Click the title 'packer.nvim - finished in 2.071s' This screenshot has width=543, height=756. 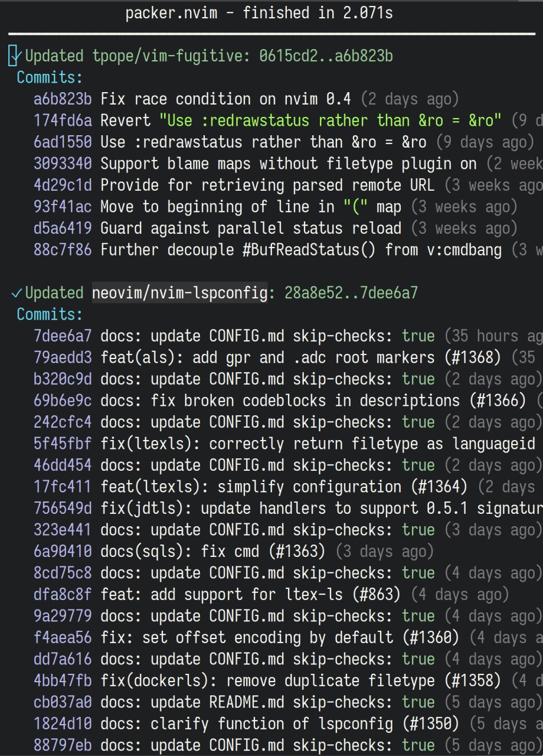coord(259,13)
